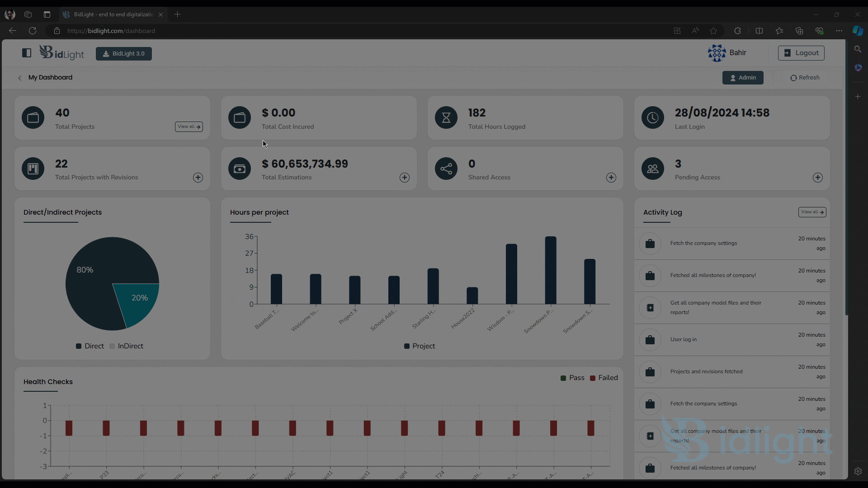The image size is (868, 488).
Task: Click the Total Hours Logged hourglass icon
Action: point(447,117)
